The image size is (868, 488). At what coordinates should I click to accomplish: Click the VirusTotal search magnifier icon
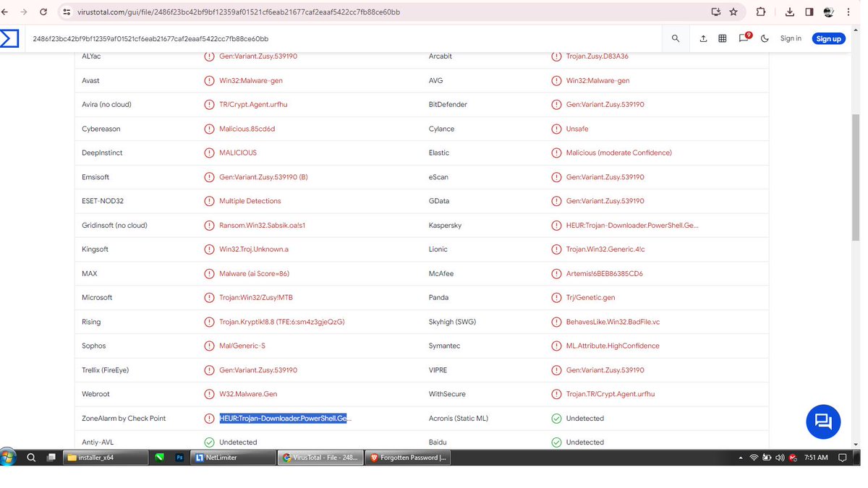(676, 39)
